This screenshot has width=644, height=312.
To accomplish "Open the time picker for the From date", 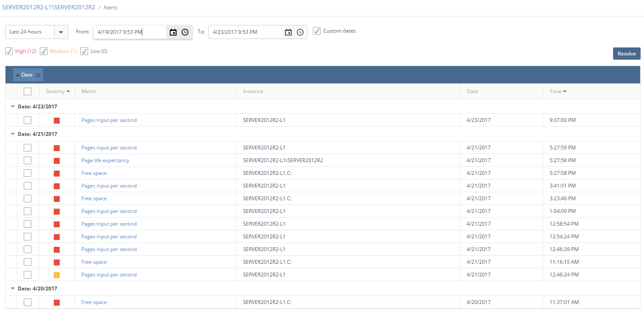I will coord(185,32).
